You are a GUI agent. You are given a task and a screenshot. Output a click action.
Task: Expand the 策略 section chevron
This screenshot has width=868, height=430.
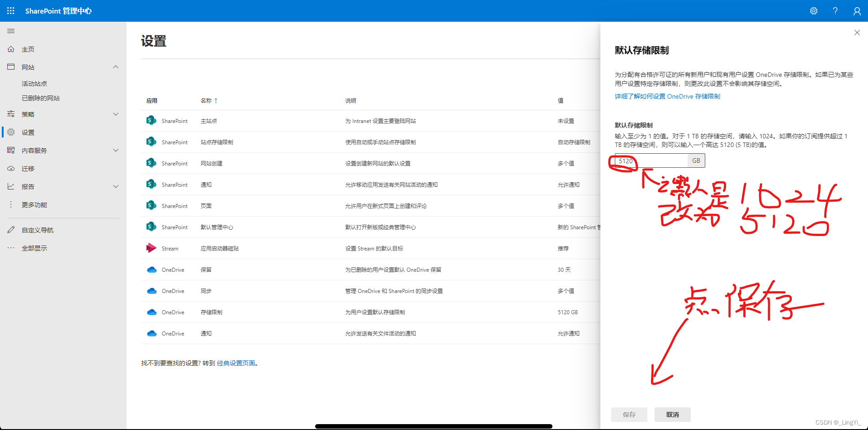(x=116, y=114)
